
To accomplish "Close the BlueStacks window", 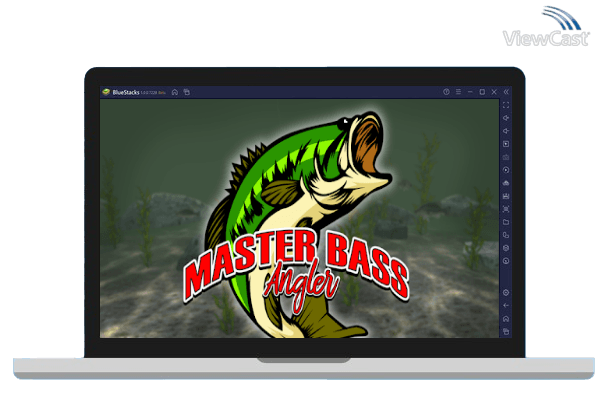I will click(494, 92).
